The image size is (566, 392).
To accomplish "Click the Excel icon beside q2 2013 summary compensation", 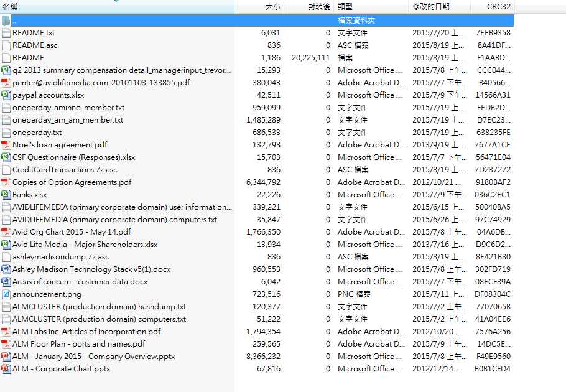I will (6, 70).
